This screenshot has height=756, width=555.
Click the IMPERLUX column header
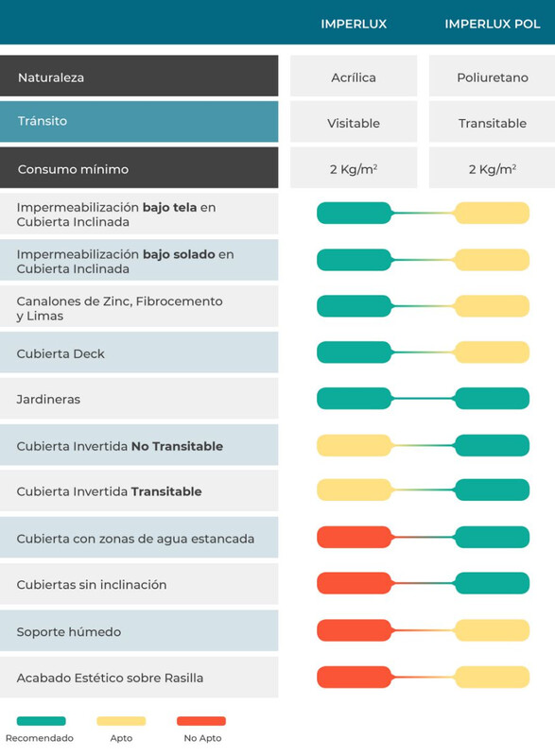(x=354, y=25)
